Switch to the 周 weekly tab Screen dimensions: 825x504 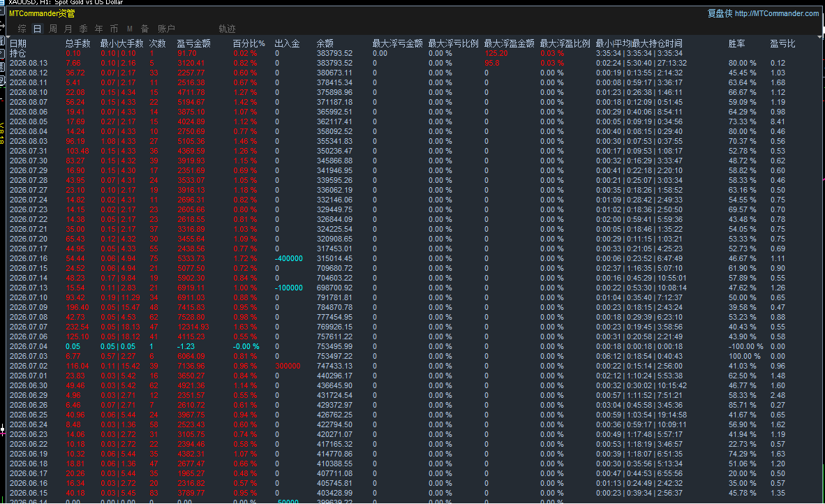coord(53,29)
